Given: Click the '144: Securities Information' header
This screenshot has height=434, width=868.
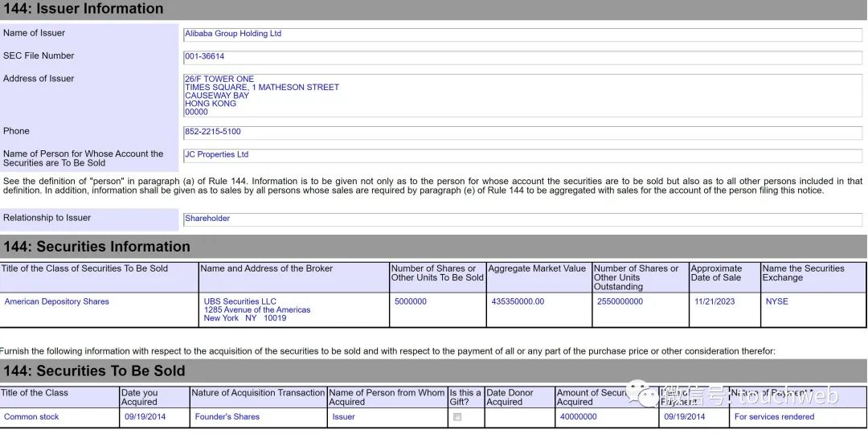Looking at the screenshot, I should tap(434, 247).
